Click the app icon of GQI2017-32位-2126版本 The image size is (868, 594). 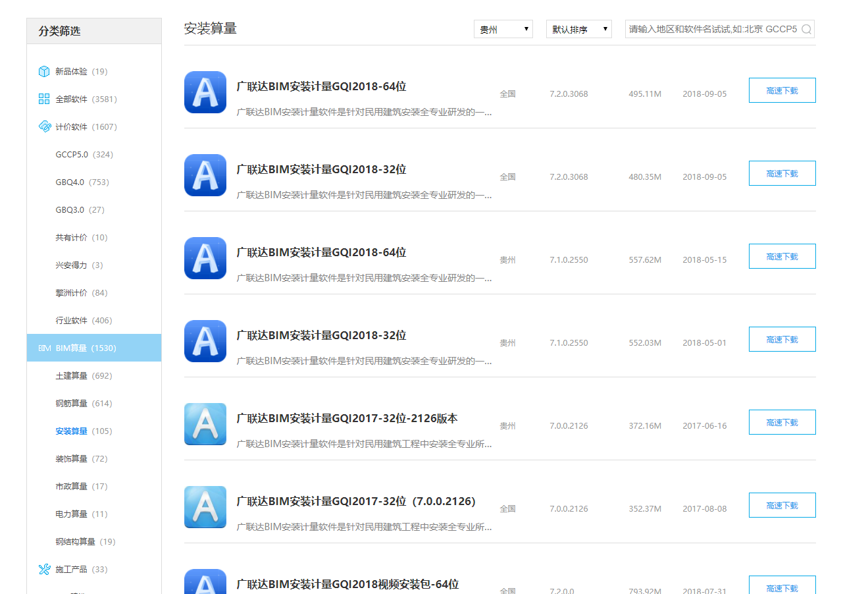[205, 424]
